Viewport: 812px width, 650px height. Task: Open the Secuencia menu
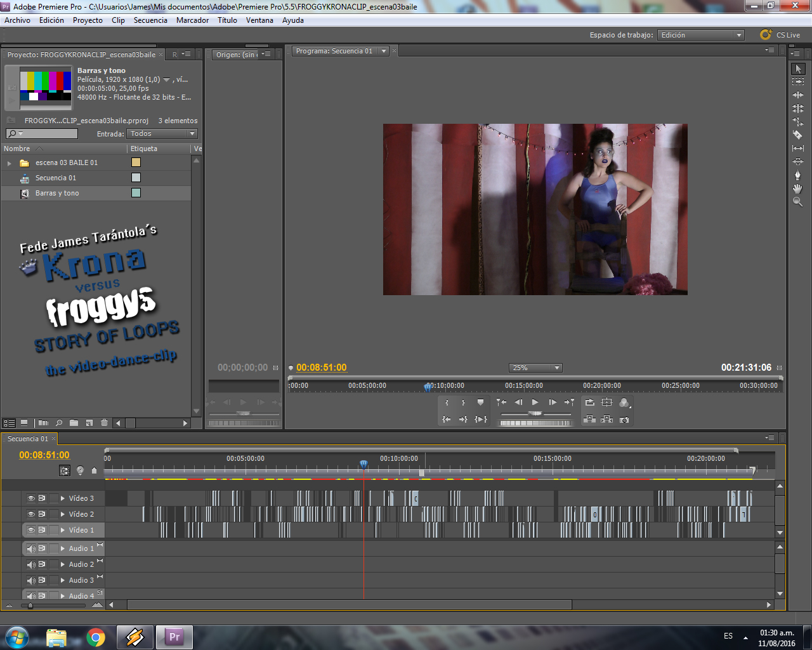150,20
